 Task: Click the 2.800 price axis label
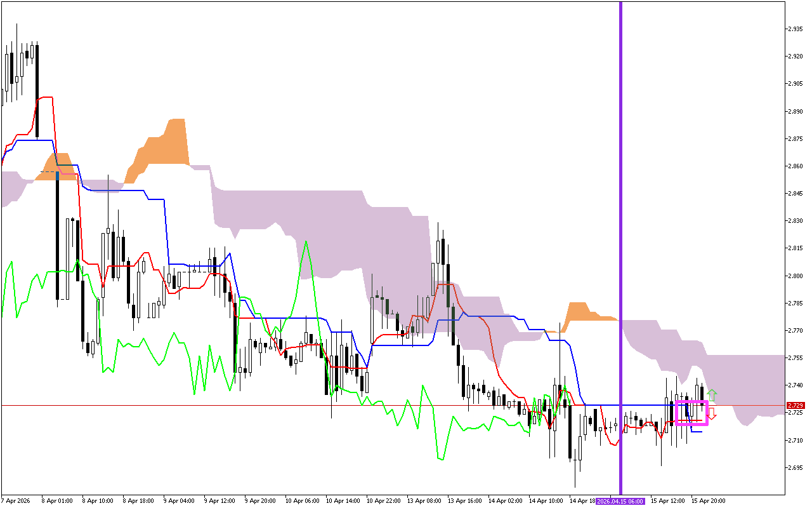click(x=794, y=276)
